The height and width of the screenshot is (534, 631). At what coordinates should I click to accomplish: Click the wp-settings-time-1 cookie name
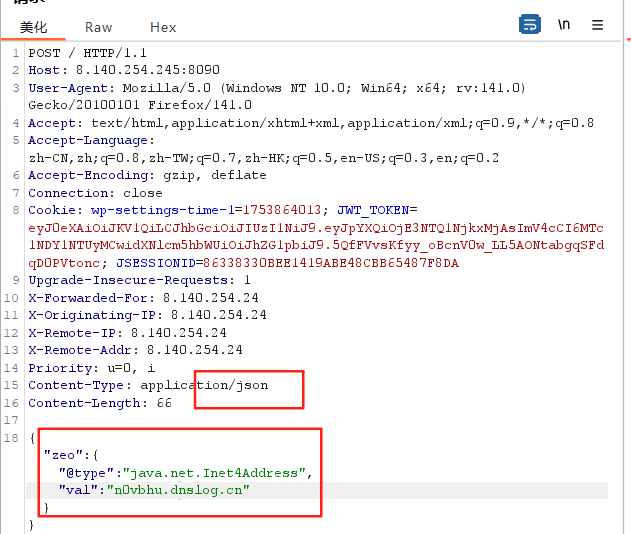pos(163,210)
